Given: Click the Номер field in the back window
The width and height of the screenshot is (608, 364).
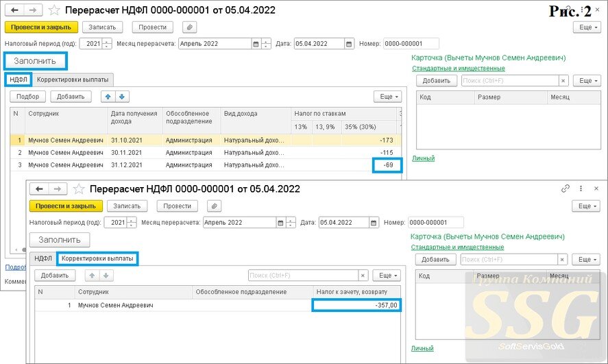Looking at the screenshot, I should click(411, 44).
